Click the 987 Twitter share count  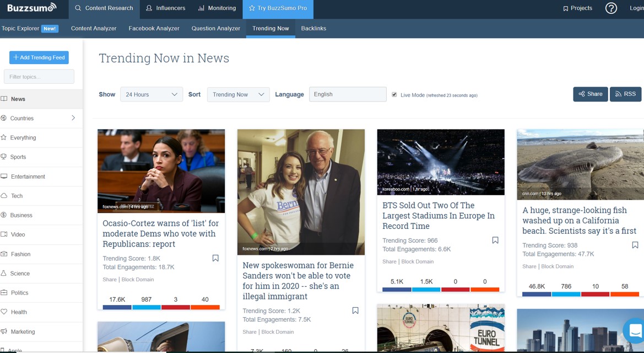pyautogui.click(x=146, y=299)
